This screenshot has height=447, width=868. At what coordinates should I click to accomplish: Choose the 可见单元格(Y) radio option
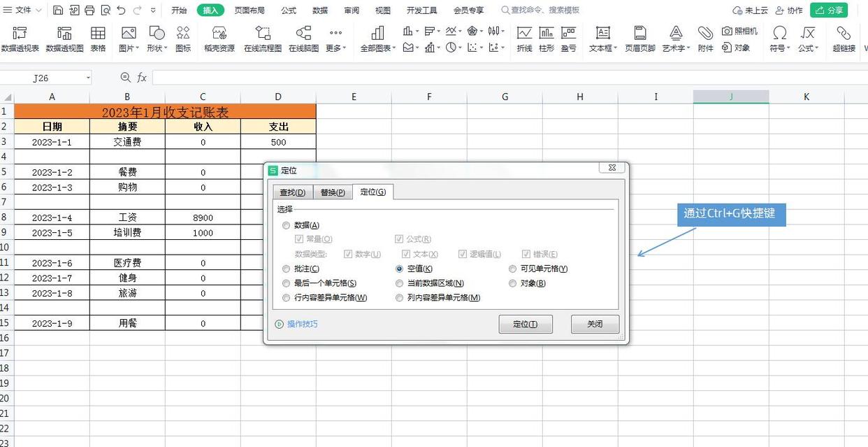coord(539,269)
